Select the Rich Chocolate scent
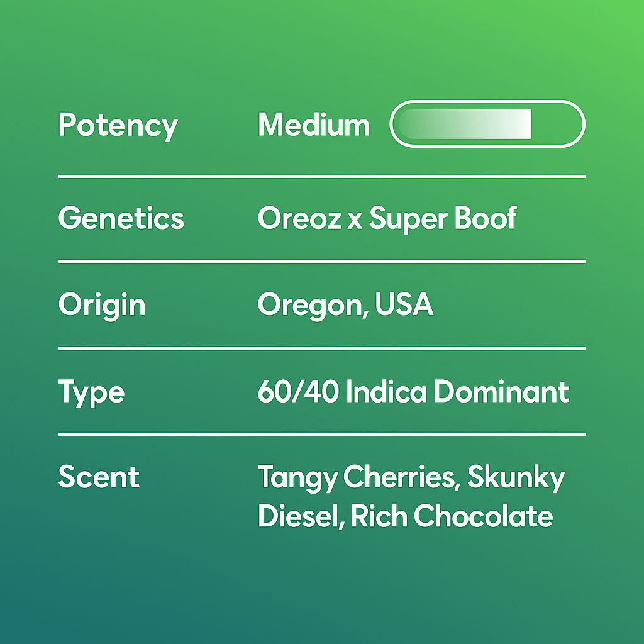 click(x=452, y=516)
